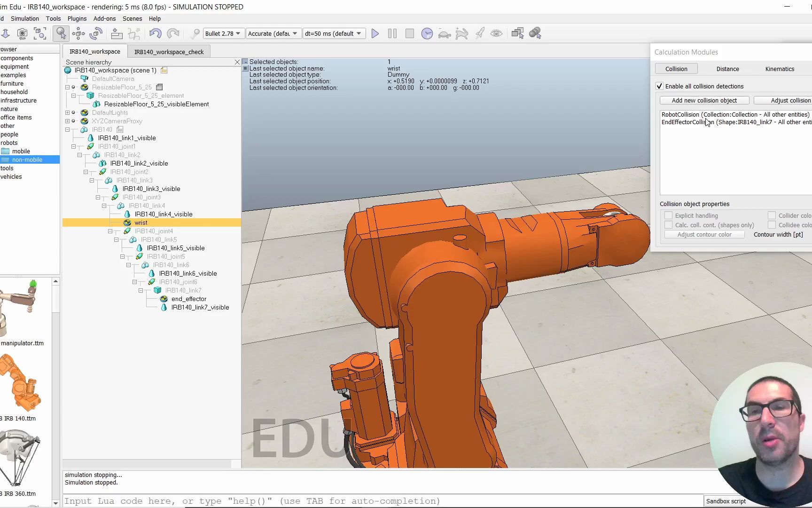Open the Simulation menu
Image resolution: width=812 pixels, height=508 pixels.
point(25,18)
